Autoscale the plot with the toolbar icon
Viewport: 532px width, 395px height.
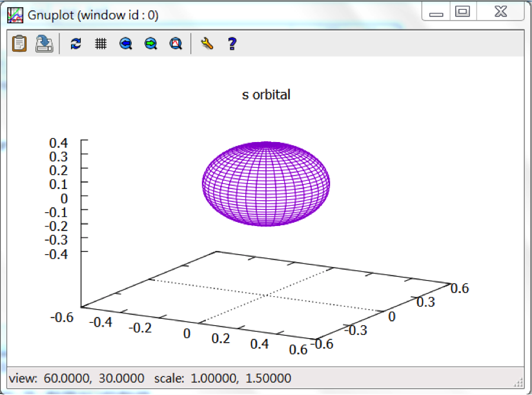click(175, 43)
